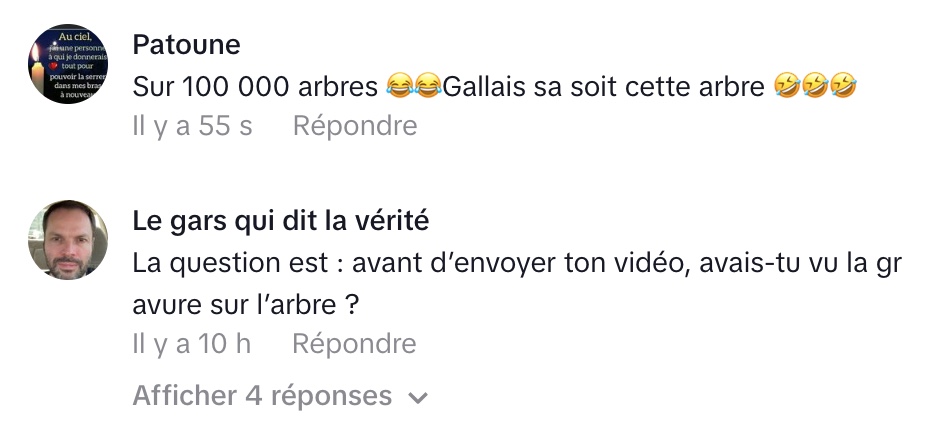Viewport: 932px width, 428px height.
Task: Click the second crying-laughing emoji before 'Gallais'
Action: [x=427, y=87]
